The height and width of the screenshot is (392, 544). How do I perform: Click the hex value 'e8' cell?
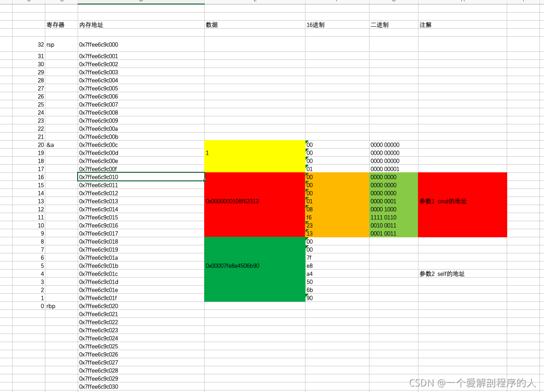337,266
